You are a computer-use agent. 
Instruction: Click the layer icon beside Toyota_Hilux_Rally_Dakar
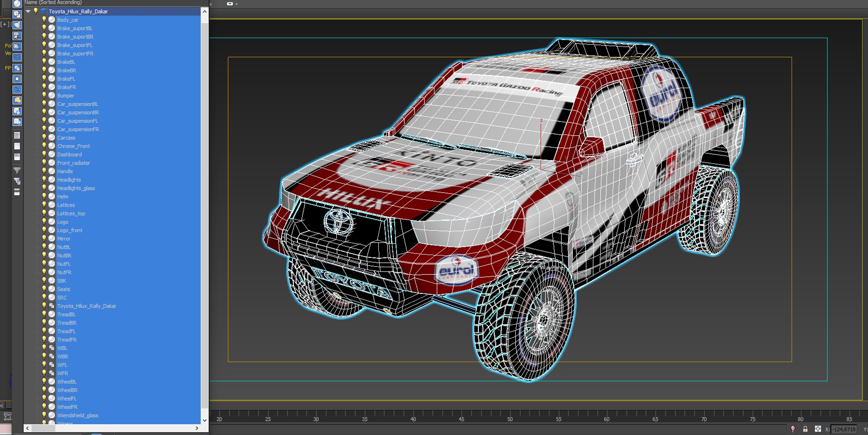pyautogui.click(x=43, y=11)
